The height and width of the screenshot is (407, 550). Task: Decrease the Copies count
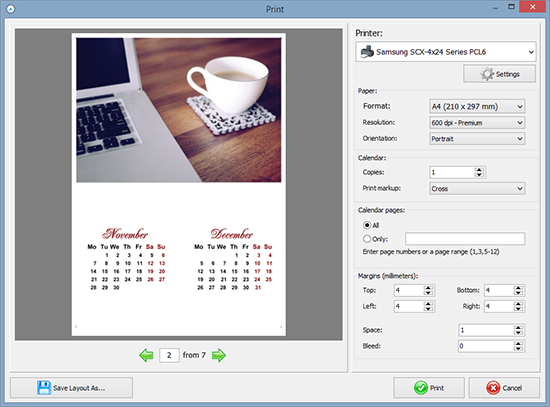pos(479,175)
